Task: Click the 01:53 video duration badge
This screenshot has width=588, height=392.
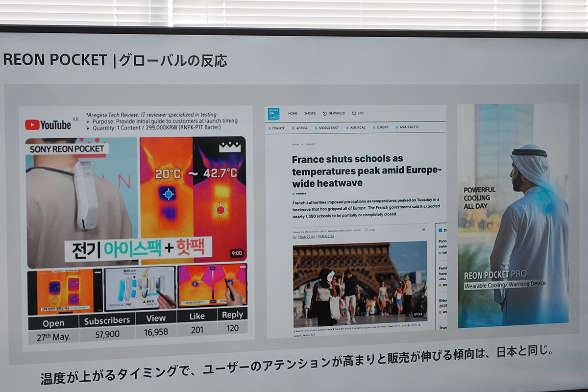Action: tap(417, 314)
